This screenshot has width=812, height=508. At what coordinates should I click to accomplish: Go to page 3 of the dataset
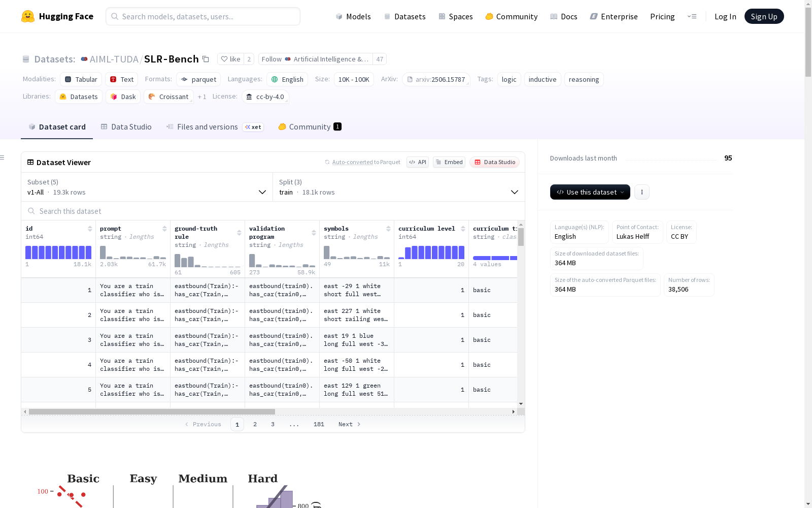[x=273, y=424]
